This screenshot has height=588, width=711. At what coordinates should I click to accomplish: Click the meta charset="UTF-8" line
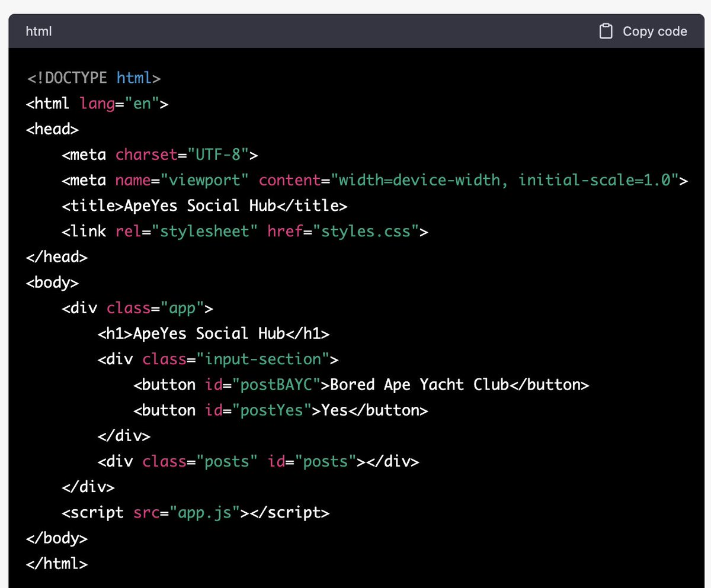[x=161, y=155]
